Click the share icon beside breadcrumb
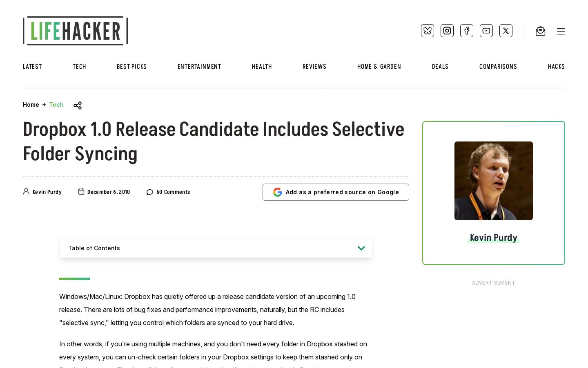Viewport: 588px width, 368px height. [78, 105]
